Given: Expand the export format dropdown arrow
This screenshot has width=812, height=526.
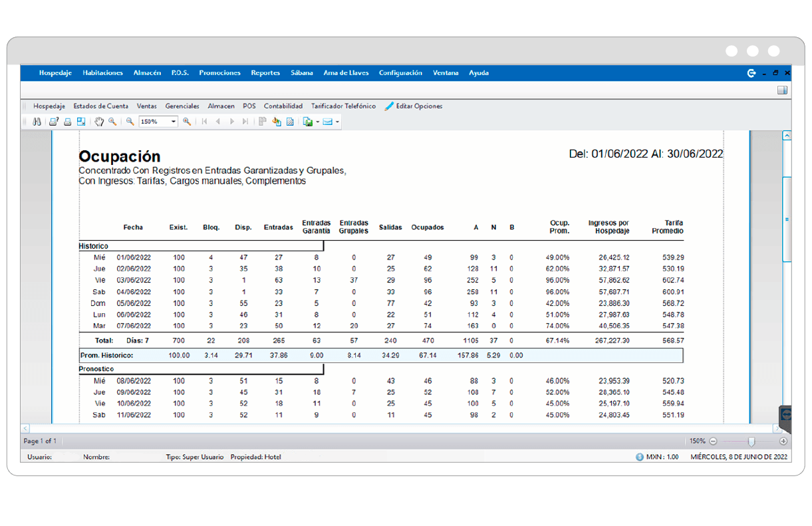Looking at the screenshot, I should point(317,122).
